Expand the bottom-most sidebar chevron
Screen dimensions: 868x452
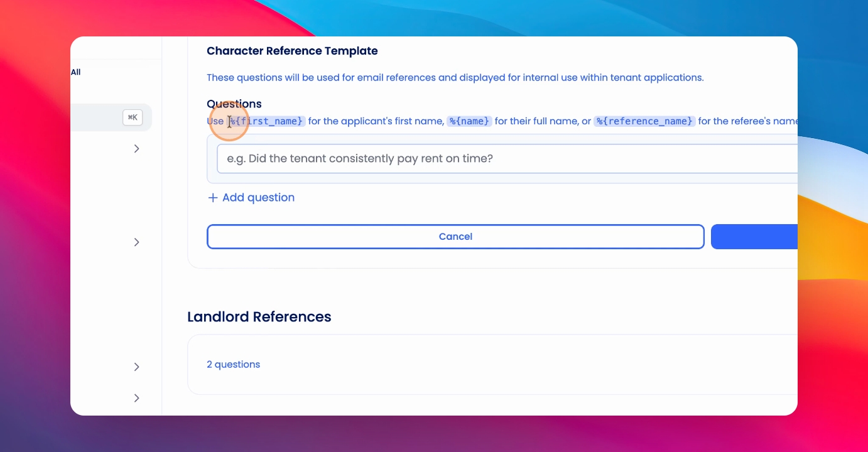(x=137, y=398)
